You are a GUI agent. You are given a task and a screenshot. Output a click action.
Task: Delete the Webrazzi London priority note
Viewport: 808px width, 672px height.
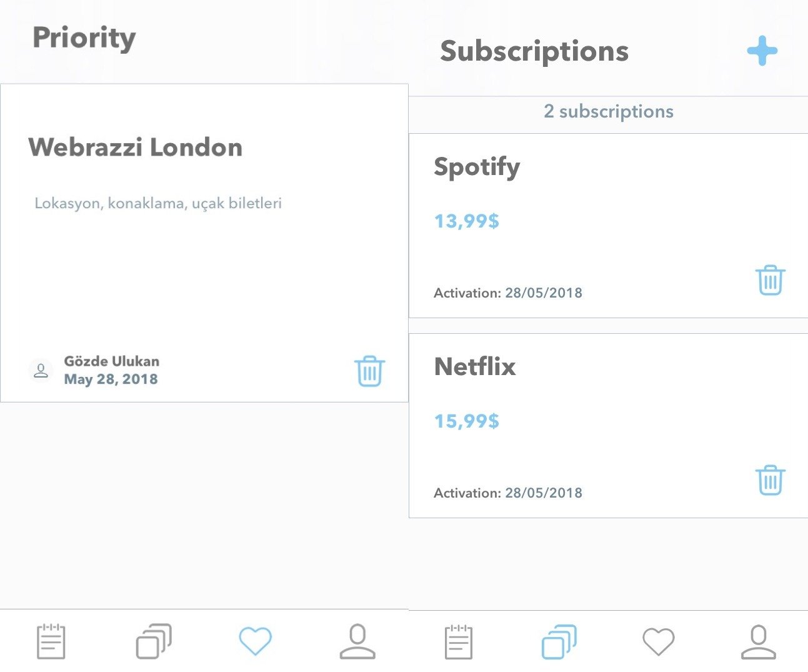pos(369,371)
